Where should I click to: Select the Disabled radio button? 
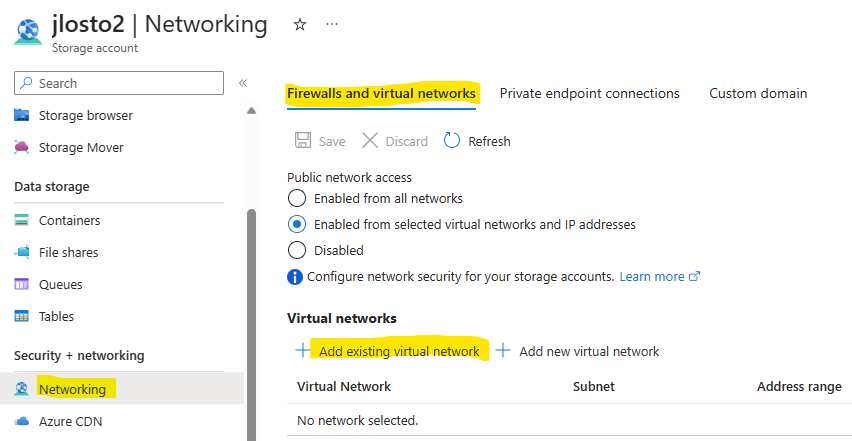point(297,250)
